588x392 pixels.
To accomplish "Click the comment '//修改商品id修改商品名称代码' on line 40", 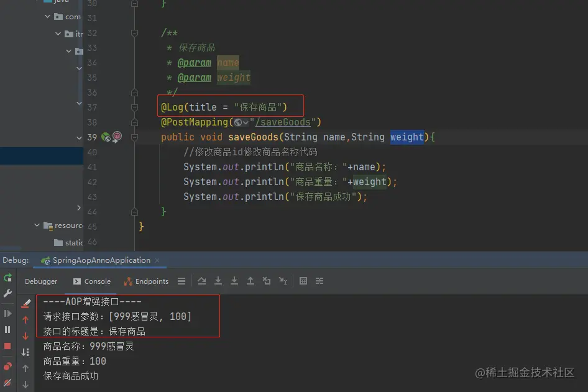I will [x=250, y=152].
